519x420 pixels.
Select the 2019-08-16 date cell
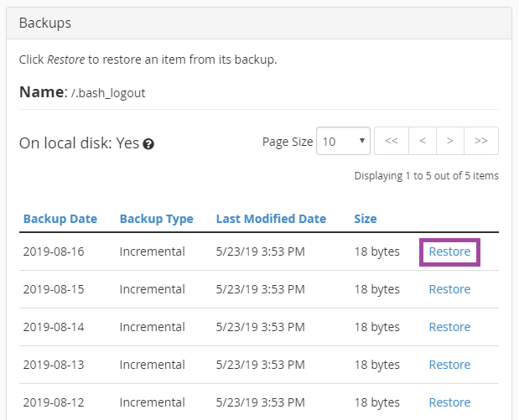point(54,251)
